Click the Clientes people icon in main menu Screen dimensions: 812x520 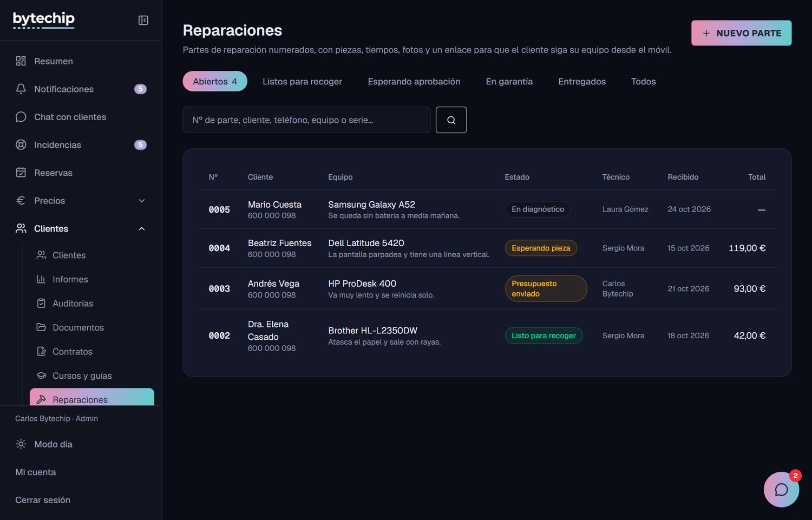pyautogui.click(x=21, y=228)
